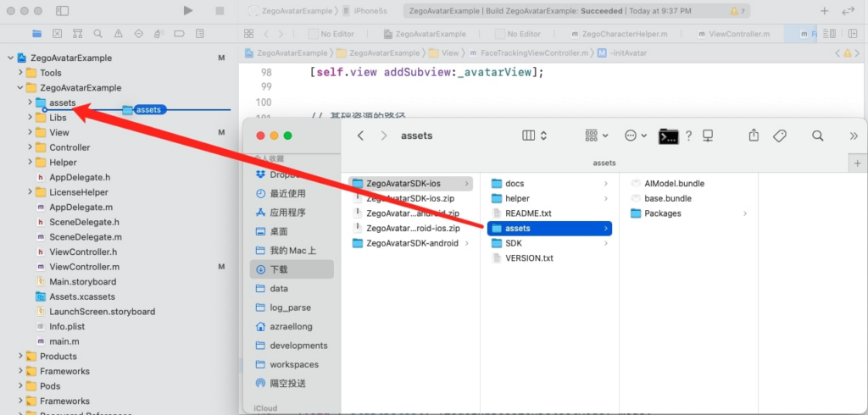Image resolution: width=868 pixels, height=415 pixels.
Task: Run the project with the play button
Action: [188, 10]
